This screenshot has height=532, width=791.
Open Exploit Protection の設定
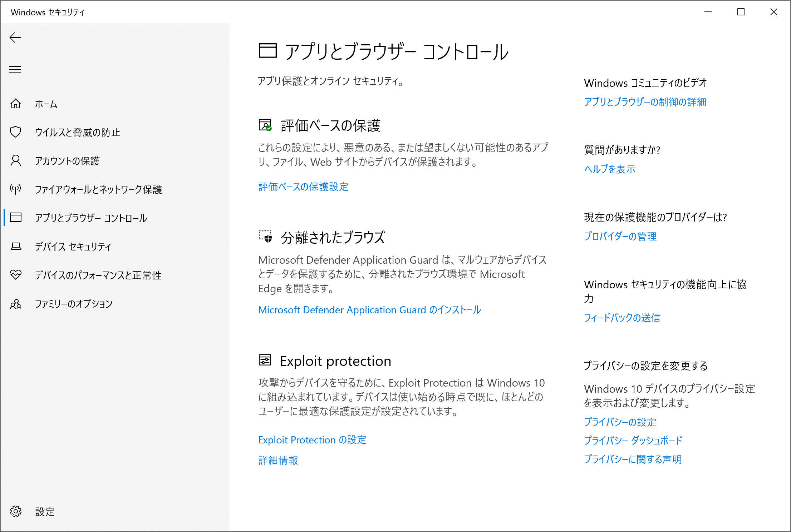click(x=312, y=440)
